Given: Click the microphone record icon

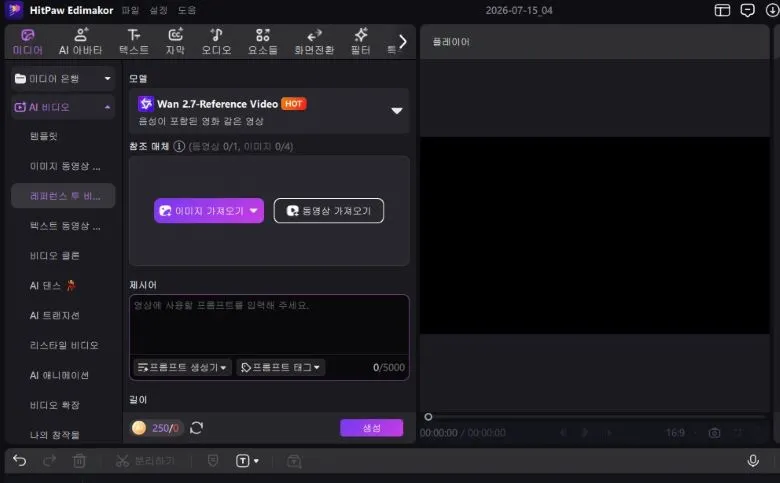Looking at the screenshot, I should click(753, 461).
